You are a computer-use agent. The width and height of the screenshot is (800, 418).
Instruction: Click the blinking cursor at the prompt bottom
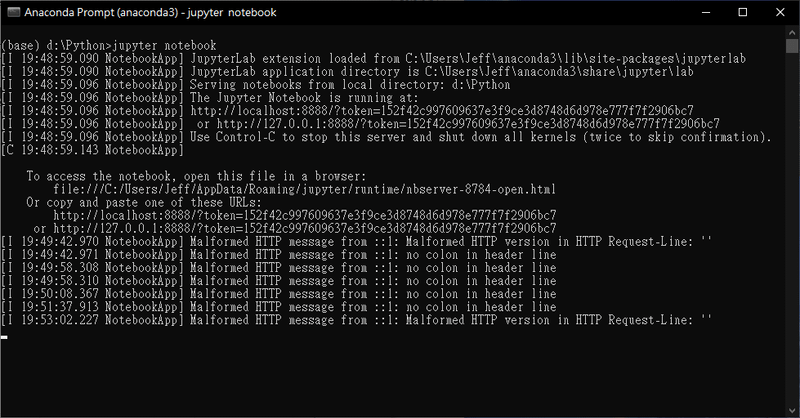4,337
